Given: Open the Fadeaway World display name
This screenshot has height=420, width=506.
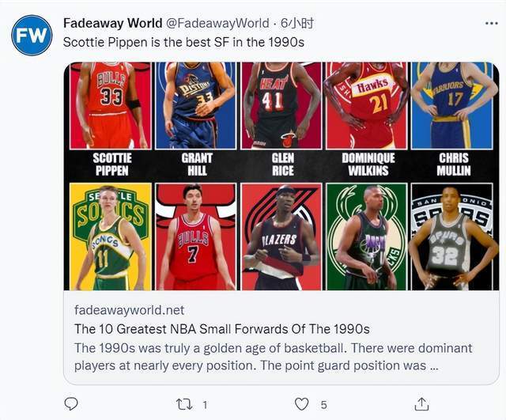Looking at the screenshot, I should click(112, 23).
